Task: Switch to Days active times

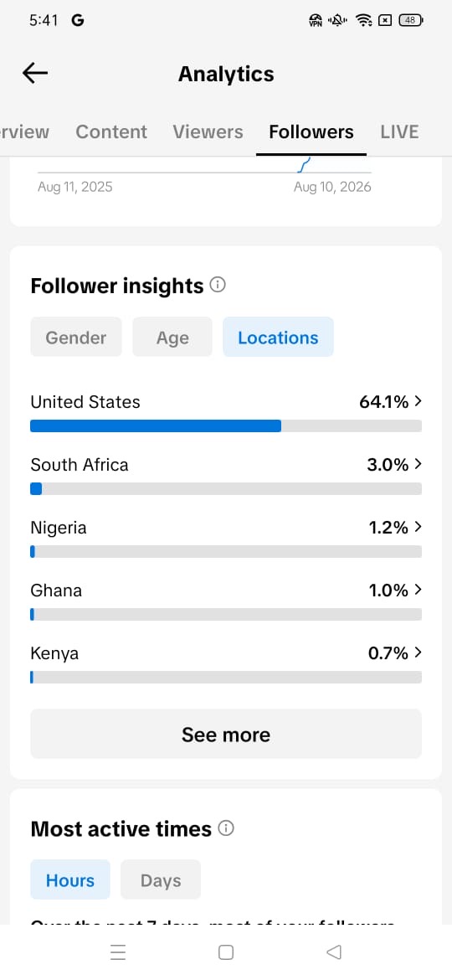Action: (x=161, y=880)
